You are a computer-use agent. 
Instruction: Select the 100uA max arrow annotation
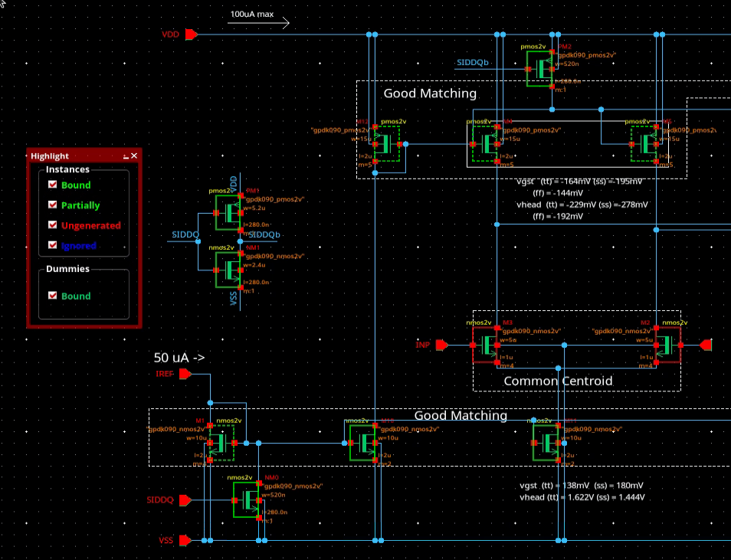coord(259,22)
